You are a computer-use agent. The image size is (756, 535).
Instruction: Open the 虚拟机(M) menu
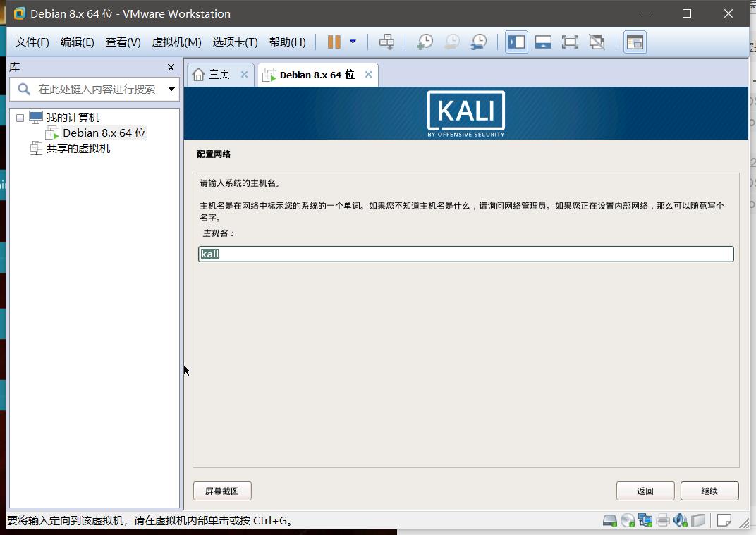tap(176, 42)
